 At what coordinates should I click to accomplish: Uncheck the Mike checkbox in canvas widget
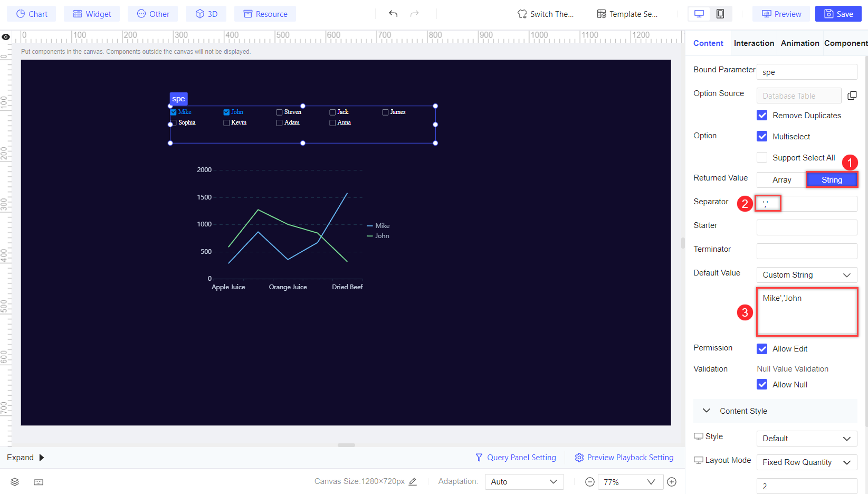pos(174,112)
